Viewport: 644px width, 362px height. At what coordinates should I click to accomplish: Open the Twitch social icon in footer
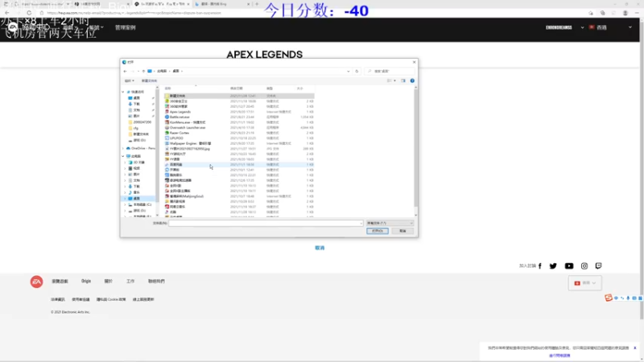(598, 266)
